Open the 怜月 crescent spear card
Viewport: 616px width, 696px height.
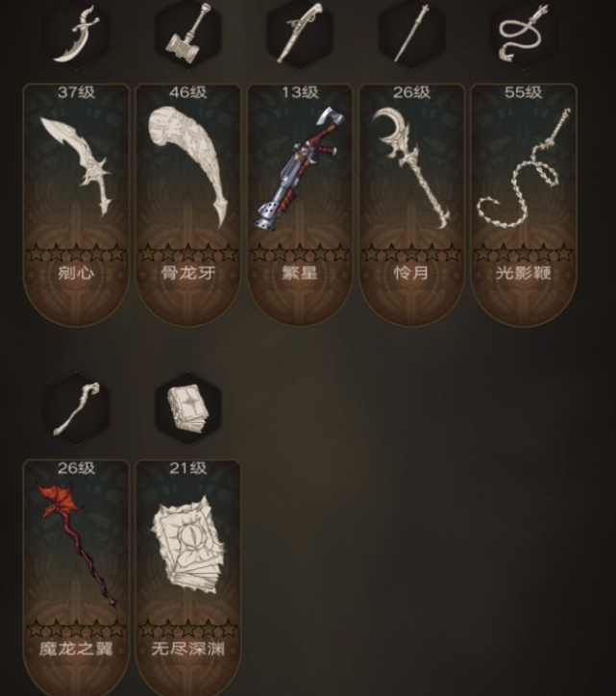(411, 205)
